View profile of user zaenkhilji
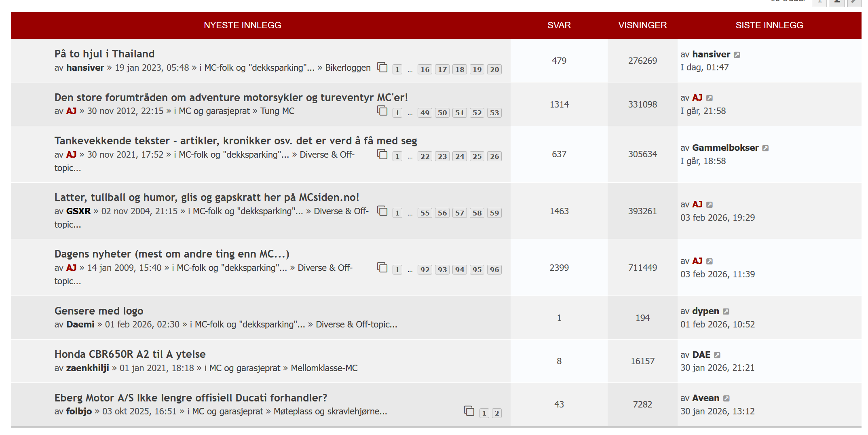The image size is (868, 435). pyautogui.click(x=87, y=368)
